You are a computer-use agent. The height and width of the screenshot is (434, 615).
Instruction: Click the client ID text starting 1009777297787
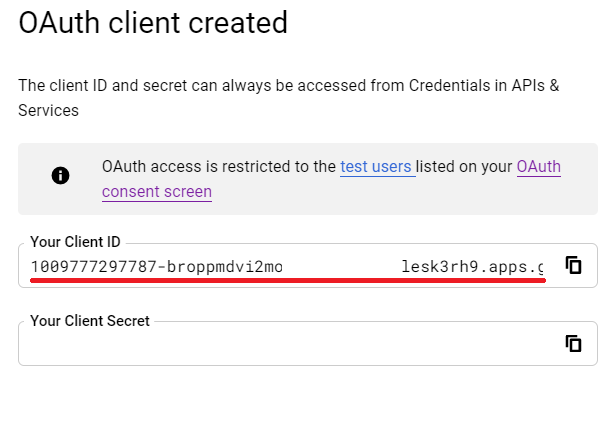click(x=156, y=267)
